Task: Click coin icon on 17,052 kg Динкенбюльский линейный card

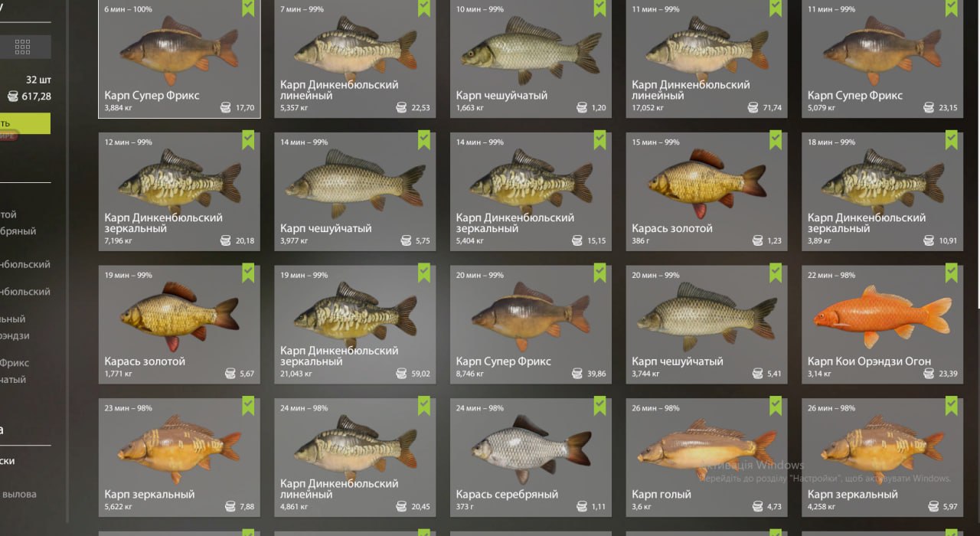Action: (753, 108)
